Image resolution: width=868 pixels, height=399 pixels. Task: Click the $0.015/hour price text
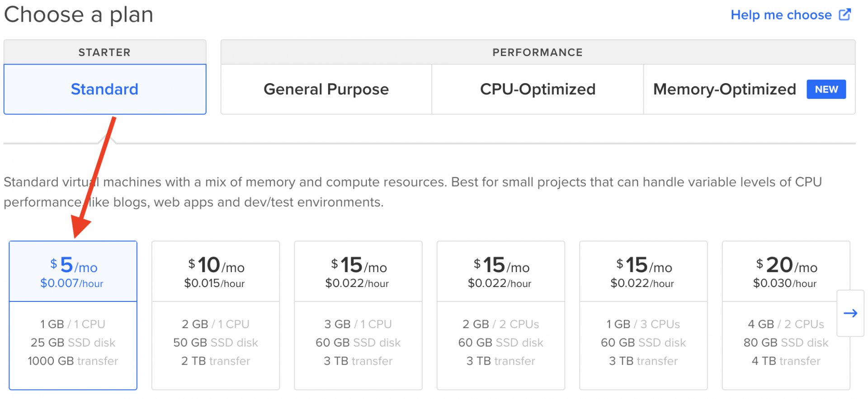[214, 283]
